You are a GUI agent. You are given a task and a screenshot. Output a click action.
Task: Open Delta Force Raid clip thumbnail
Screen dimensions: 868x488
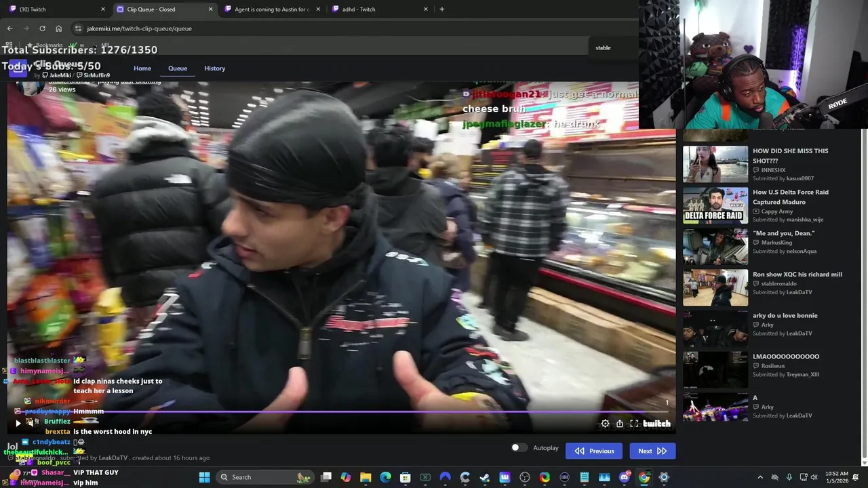pyautogui.click(x=715, y=205)
